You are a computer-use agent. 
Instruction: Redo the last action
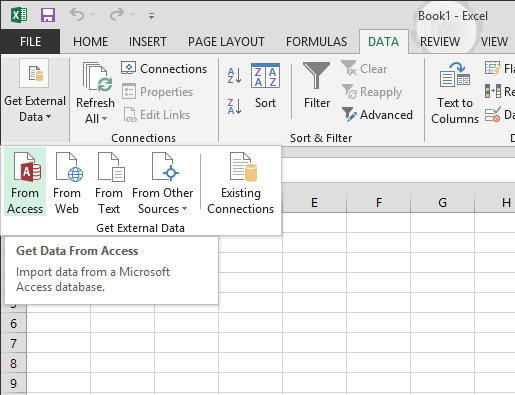(x=117, y=15)
